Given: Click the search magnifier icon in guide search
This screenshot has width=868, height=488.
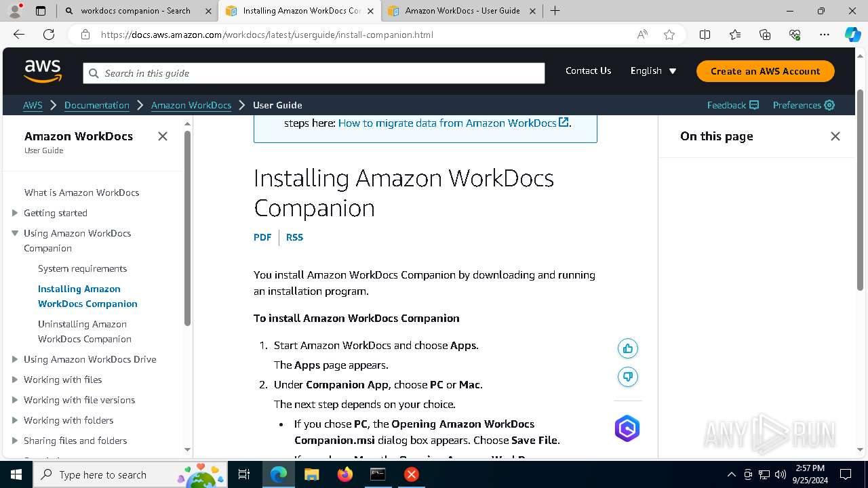Looking at the screenshot, I should (x=94, y=73).
